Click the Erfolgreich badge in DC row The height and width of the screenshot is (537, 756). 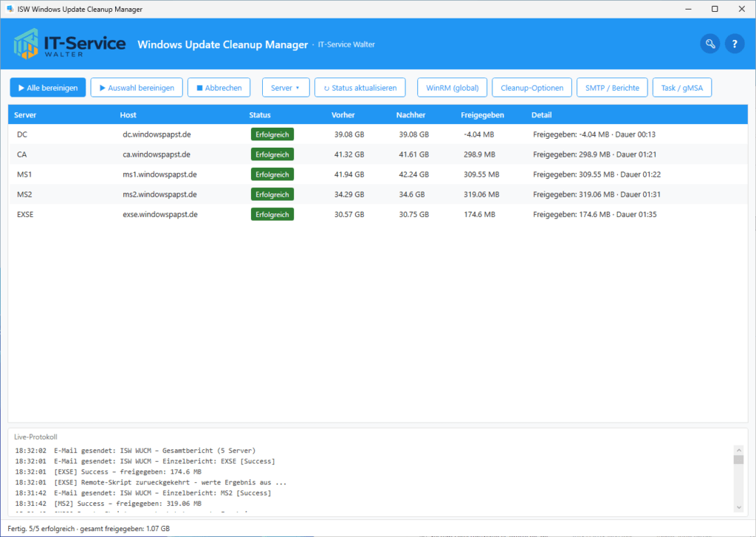272,134
